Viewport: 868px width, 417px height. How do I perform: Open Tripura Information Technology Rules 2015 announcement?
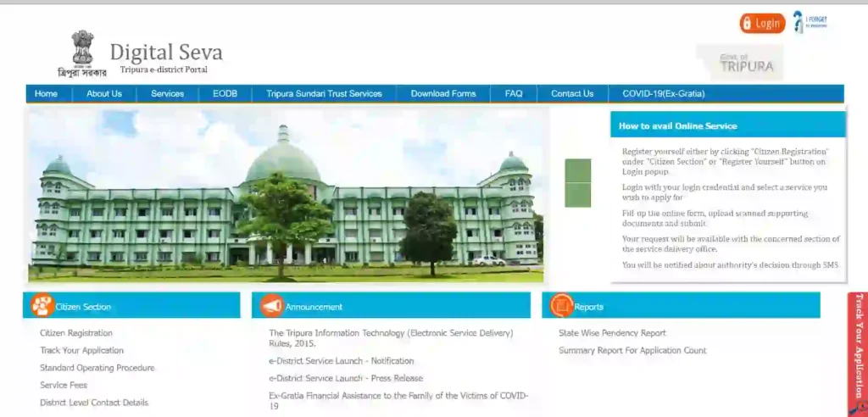(x=391, y=338)
